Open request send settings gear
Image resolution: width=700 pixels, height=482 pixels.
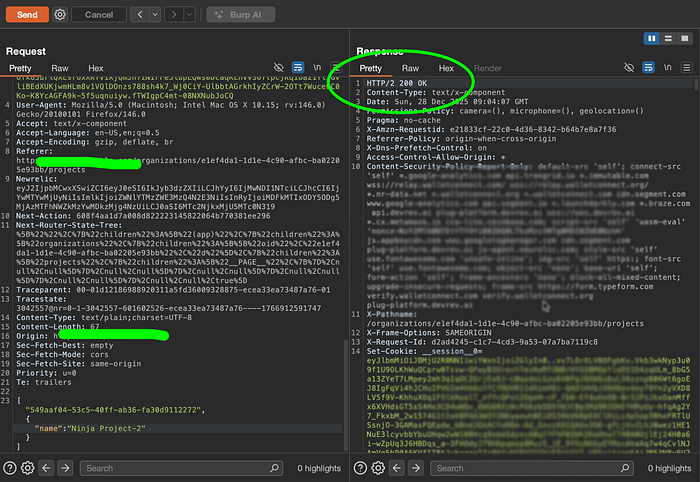(x=60, y=15)
